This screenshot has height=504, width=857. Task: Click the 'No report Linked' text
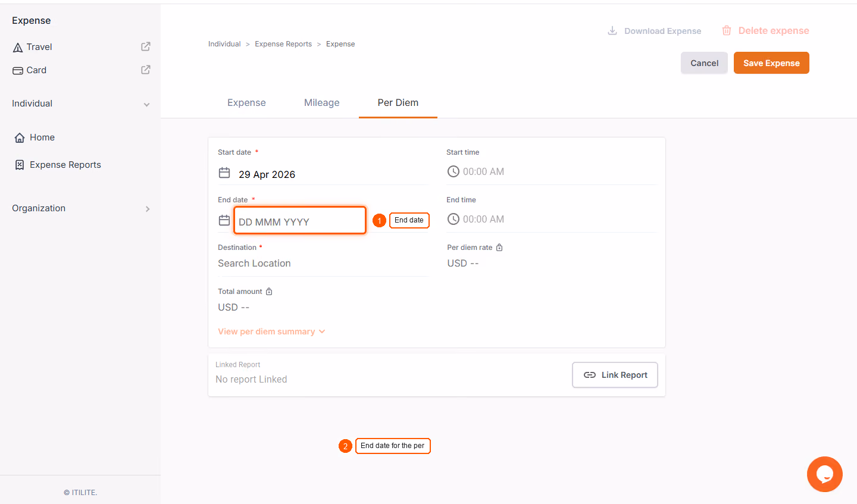[x=251, y=380]
